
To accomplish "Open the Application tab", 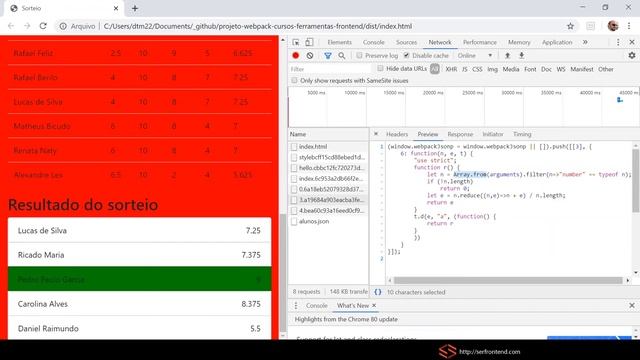I will pos(557,42).
